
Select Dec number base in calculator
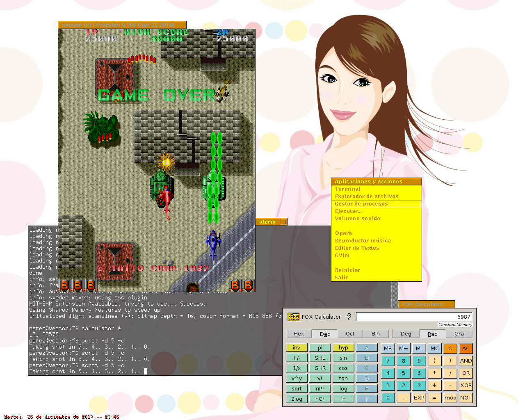tap(325, 334)
